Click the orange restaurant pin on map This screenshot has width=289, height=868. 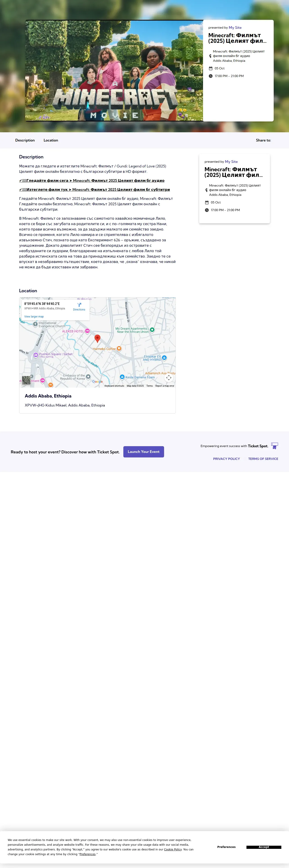click(50, 384)
